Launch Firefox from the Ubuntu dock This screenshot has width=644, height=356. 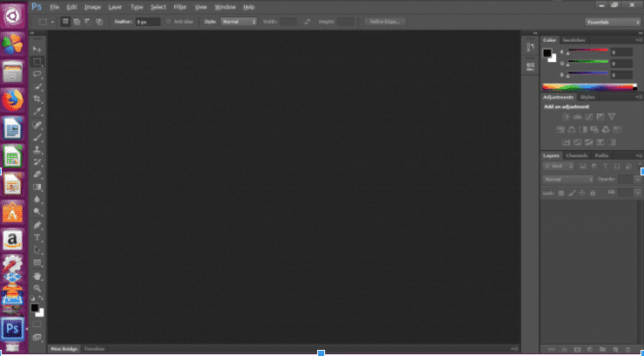(13, 99)
